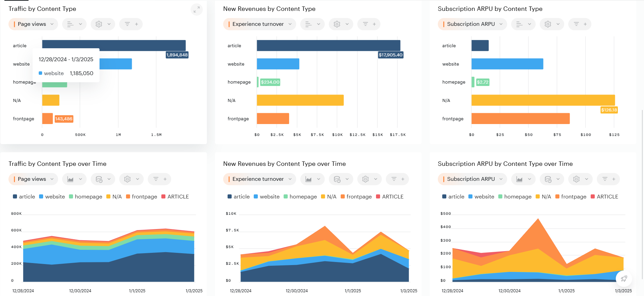Open time granularity icon in New Revenues over Time panel
644x296 pixels.
341,179
